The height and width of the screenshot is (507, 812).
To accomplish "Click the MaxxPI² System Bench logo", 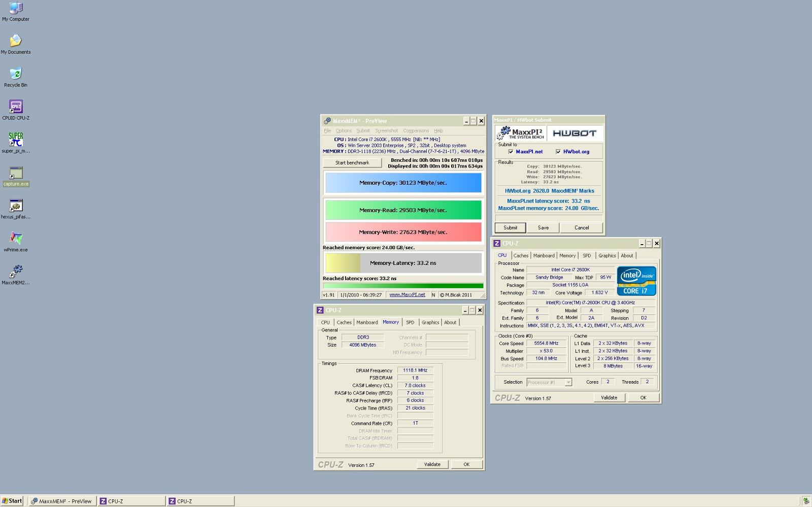I will (x=521, y=133).
